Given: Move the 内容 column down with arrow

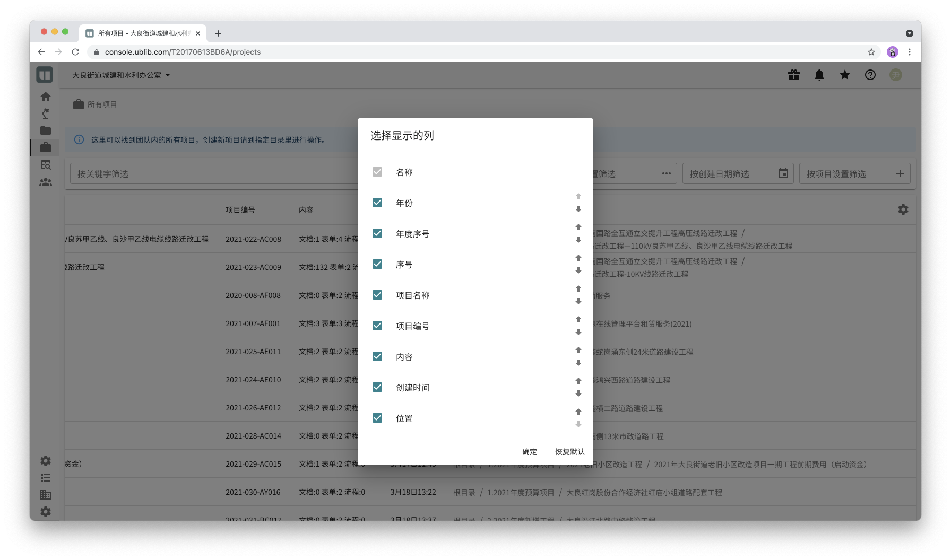Looking at the screenshot, I should pos(578,363).
